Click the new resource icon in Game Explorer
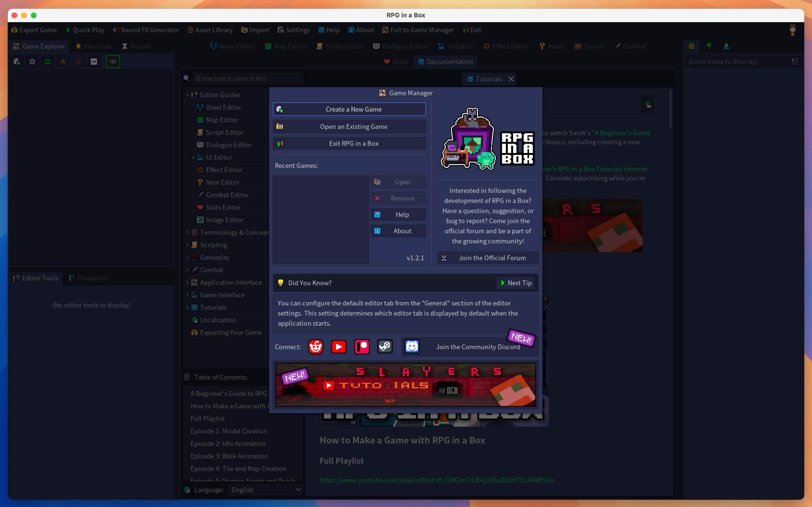This screenshot has height=507, width=812. tap(16, 62)
